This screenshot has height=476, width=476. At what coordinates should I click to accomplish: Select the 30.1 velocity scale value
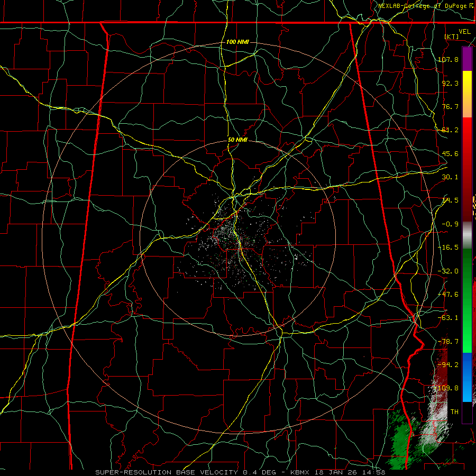450,177
